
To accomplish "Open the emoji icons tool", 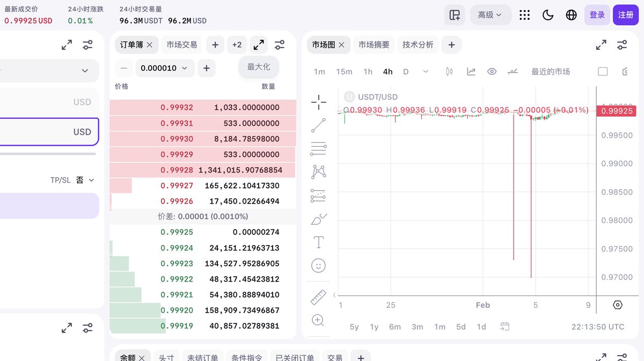I will point(318,265).
